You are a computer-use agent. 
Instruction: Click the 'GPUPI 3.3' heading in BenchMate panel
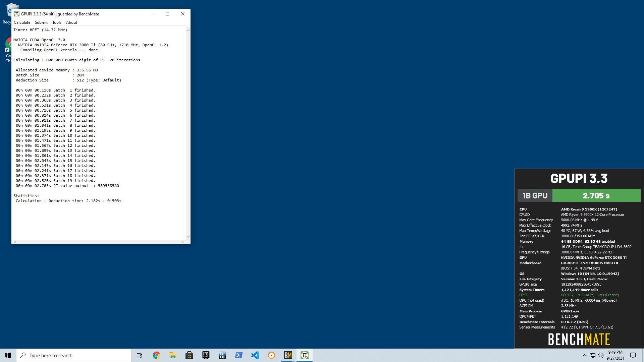(x=579, y=178)
